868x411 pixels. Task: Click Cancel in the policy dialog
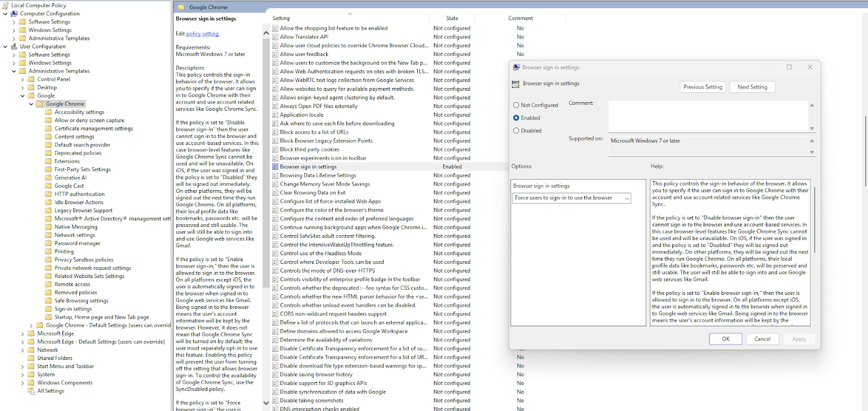[x=762, y=339]
